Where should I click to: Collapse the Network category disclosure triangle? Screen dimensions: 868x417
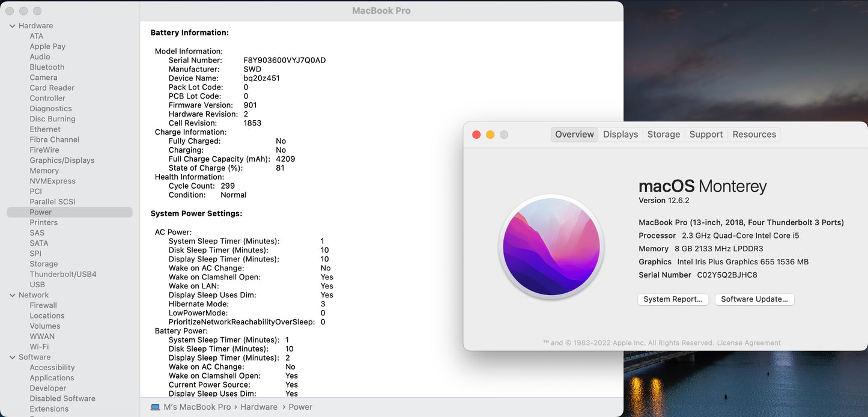click(x=13, y=295)
